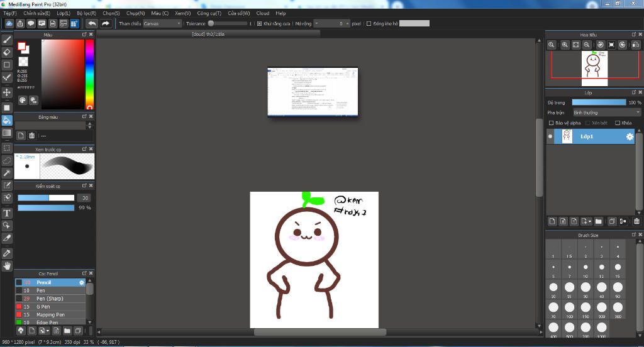Select the Pen (Sharp) brush
The height and width of the screenshot is (347, 644).
[50, 299]
